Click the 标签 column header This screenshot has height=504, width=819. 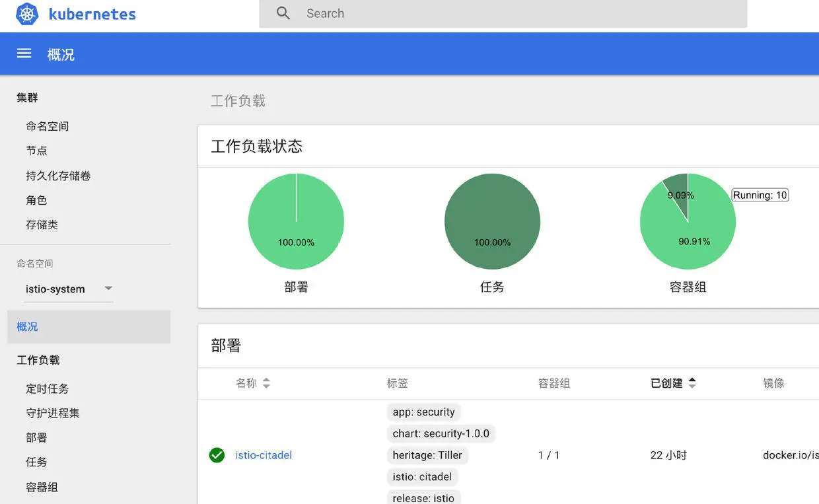[x=398, y=383]
